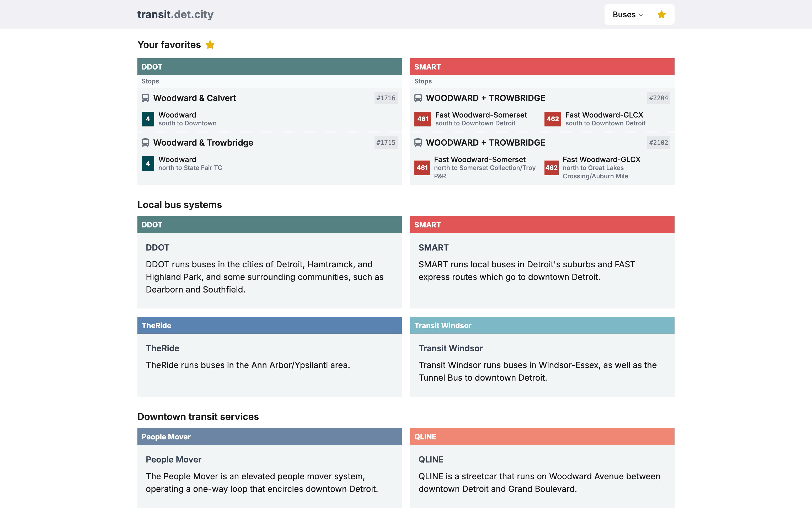Click the star icon next to Your favorites heading

(x=210, y=44)
